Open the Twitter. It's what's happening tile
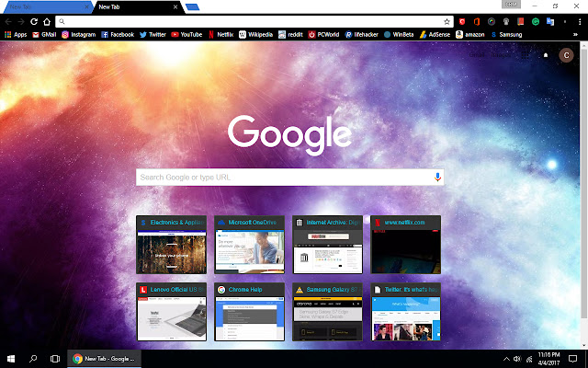The width and height of the screenshot is (588, 368). click(x=405, y=312)
